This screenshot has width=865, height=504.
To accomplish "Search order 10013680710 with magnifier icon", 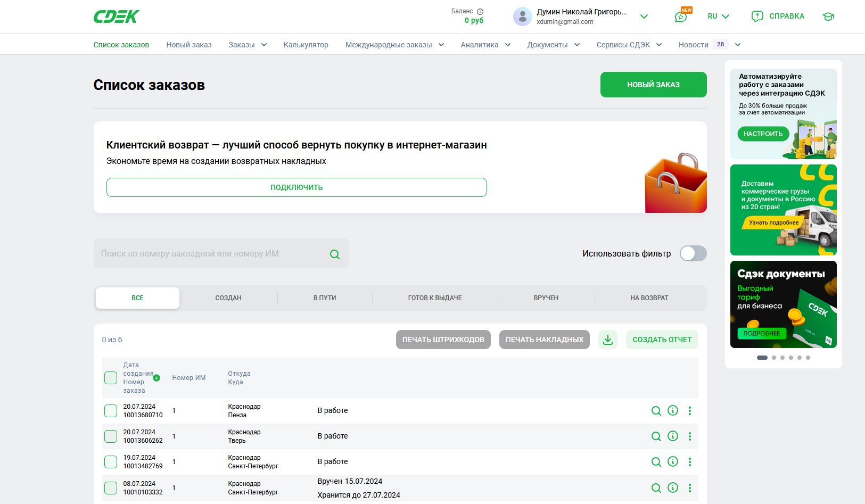I will point(656,411).
